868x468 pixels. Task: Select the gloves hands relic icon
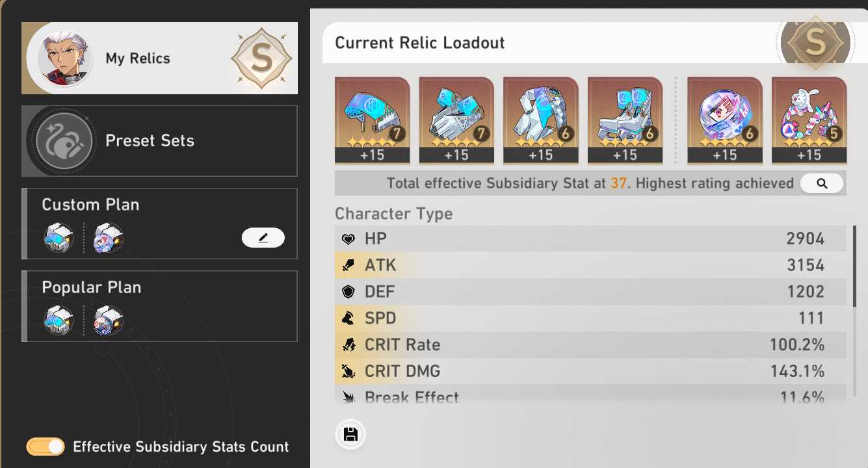(456, 120)
